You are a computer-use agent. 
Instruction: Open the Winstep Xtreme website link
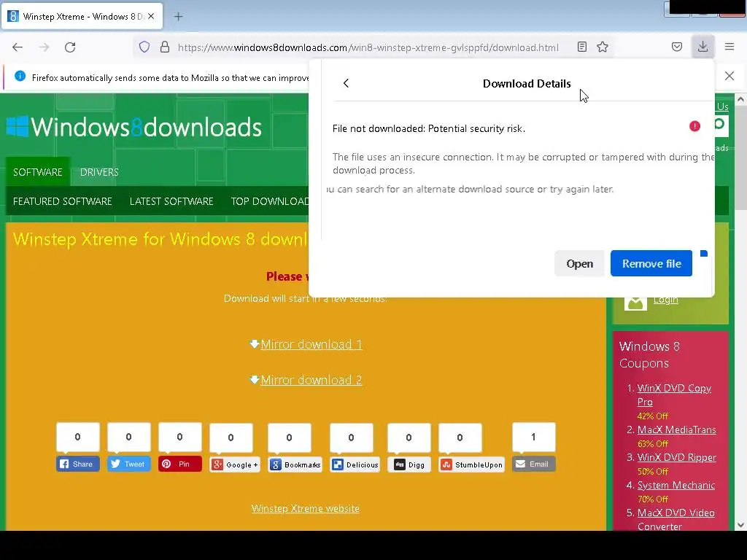(x=306, y=508)
